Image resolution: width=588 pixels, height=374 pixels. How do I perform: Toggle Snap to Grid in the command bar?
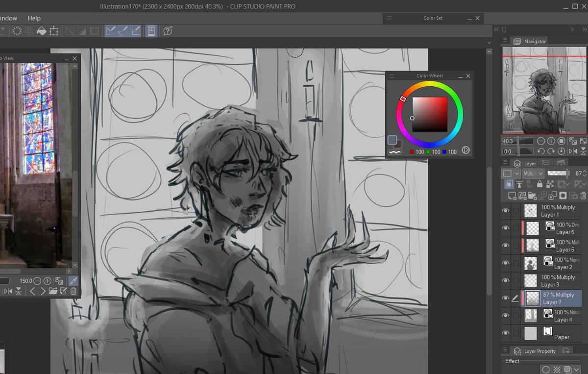pyautogui.click(x=136, y=31)
